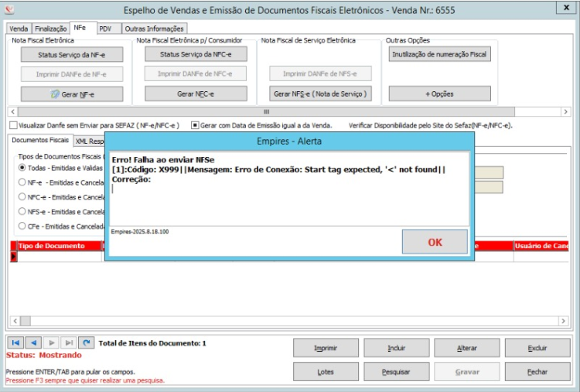Click upper panel scrollbar left arrow
Viewport: 580px width, 392px height.
[13, 111]
